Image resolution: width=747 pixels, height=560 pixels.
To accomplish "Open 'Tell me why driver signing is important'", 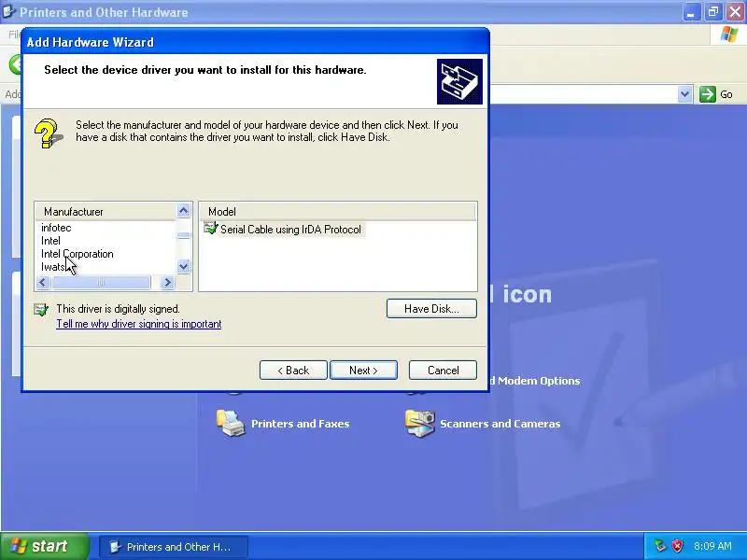I will click(x=138, y=324).
